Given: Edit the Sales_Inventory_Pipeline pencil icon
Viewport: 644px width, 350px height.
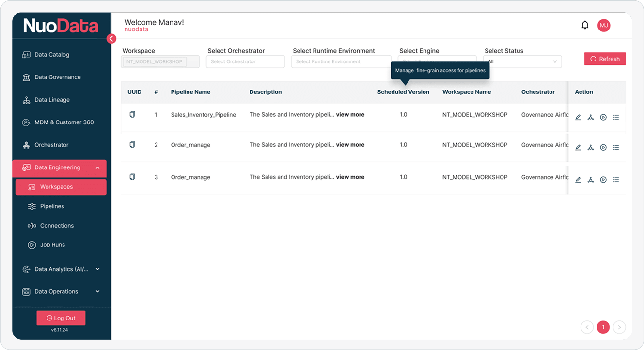Looking at the screenshot, I should click(578, 117).
